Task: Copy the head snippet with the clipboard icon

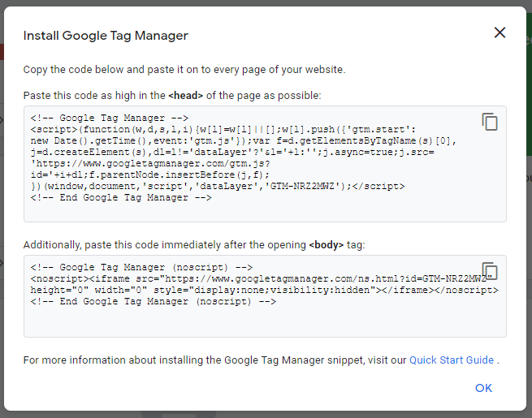Action: coord(490,122)
